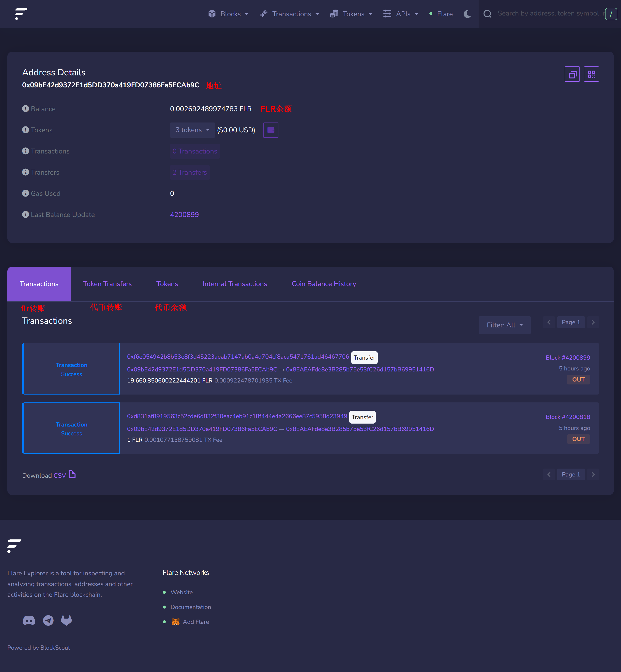The image size is (621, 672).
Task: Click sender address in second transaction
Action: (x=202, y=429)
